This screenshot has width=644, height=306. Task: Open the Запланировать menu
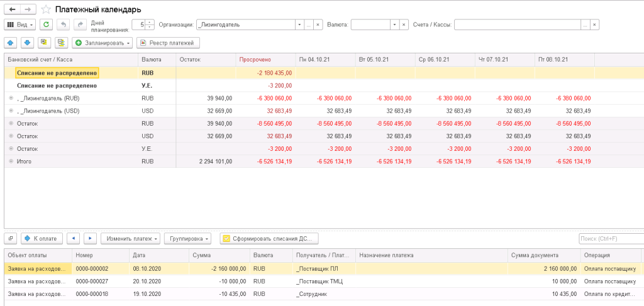[x=102, y=43]
